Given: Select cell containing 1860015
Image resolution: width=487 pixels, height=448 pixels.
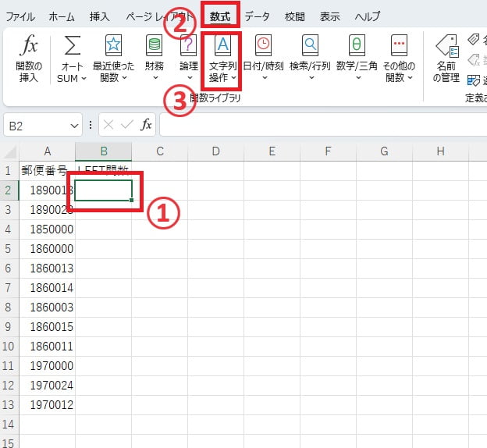Looking at the screenshot, I should tap(47, 327).
